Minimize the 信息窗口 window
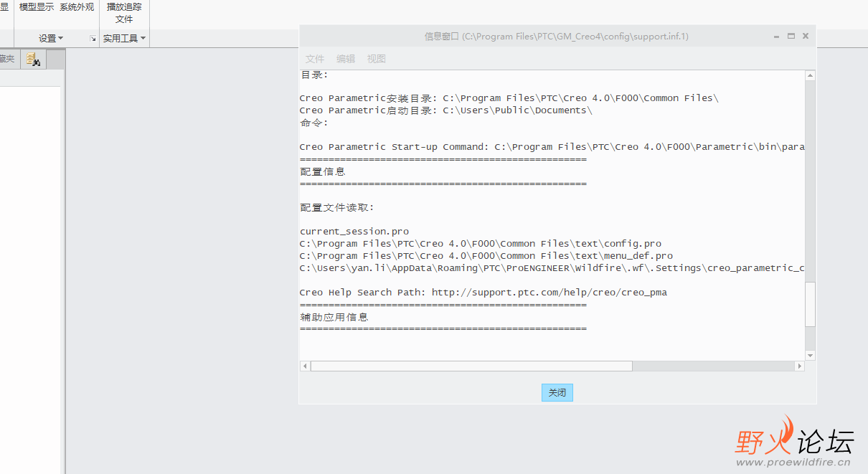Screen dimensions: 868x474 pos(778,36)
